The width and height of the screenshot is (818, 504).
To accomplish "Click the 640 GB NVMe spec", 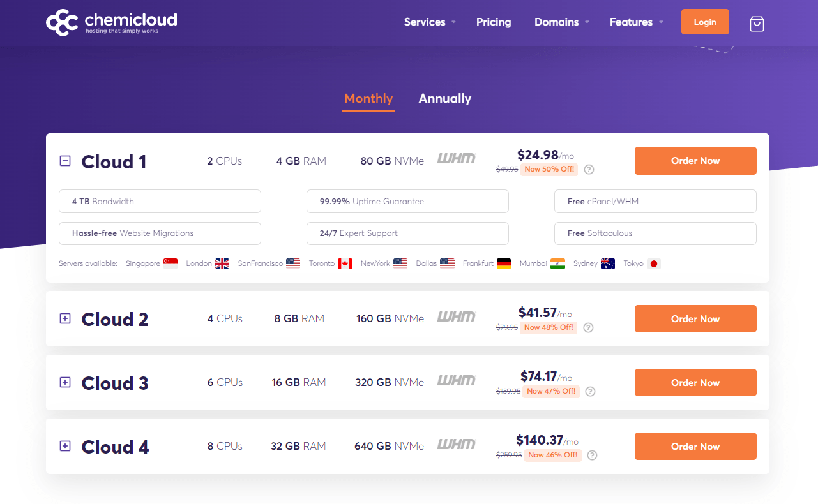I will point(389,447).
